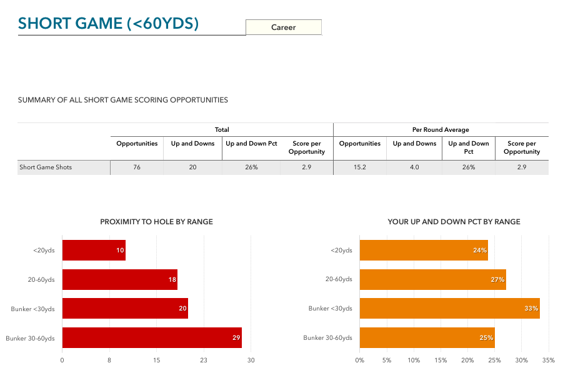Viewport: 588px width, 378px height.
Task: Click the red Bunker <30yds proximity bar
Action: tap(125, 308)
